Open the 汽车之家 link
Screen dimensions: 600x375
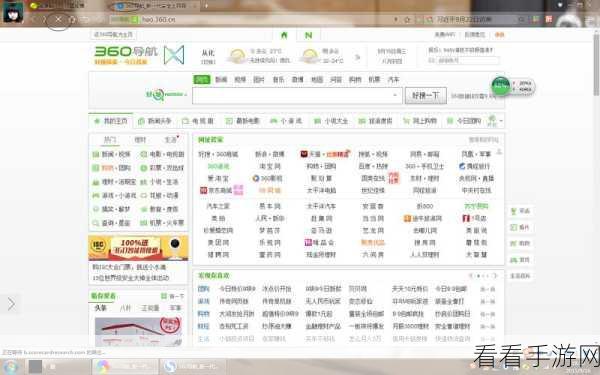(218, 206)
